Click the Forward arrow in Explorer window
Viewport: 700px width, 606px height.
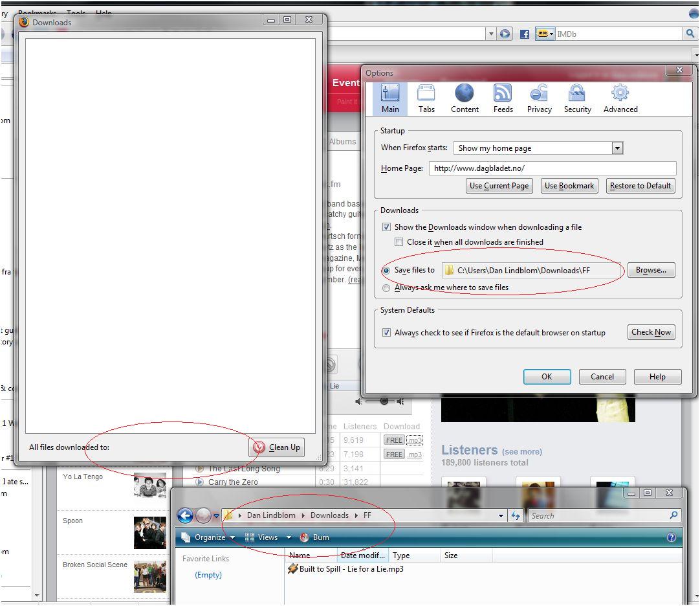[203, 515]
